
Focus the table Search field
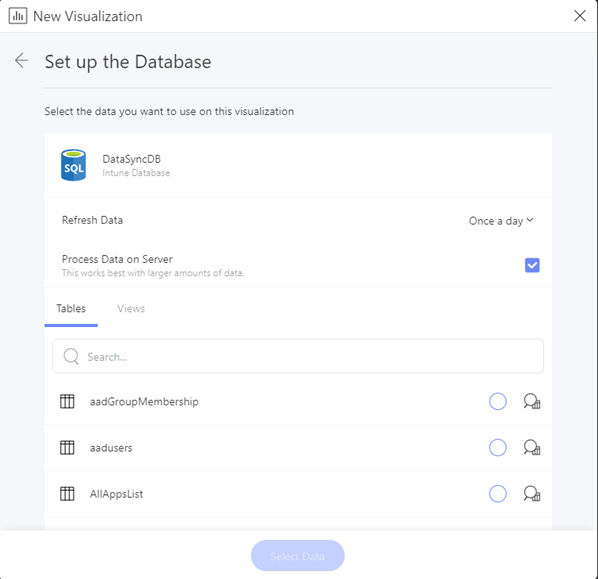298,356
